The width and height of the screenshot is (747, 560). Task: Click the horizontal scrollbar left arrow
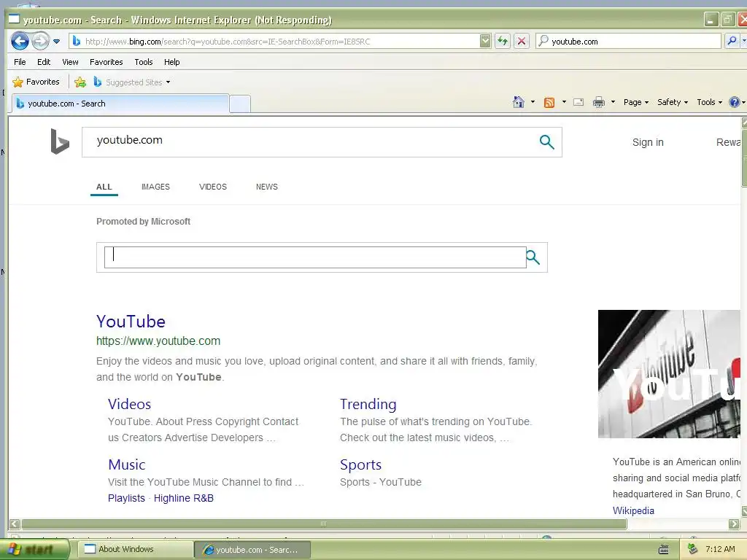click(15, 524)
